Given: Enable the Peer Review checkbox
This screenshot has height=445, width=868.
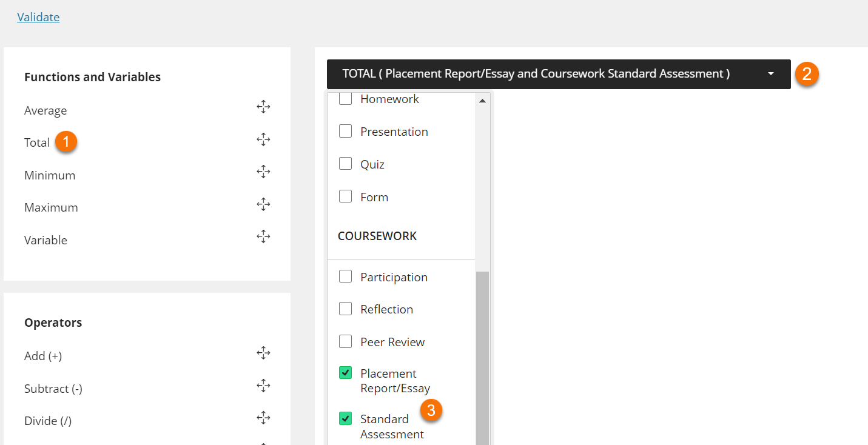Looking at the screenshot, I should tap(345, 341).
